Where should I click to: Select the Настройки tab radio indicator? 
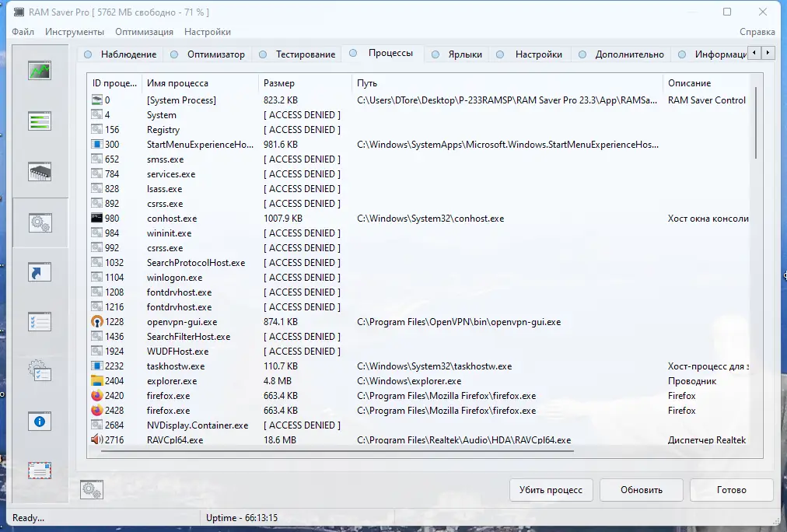pyautogui.click(x=500, y=54)
